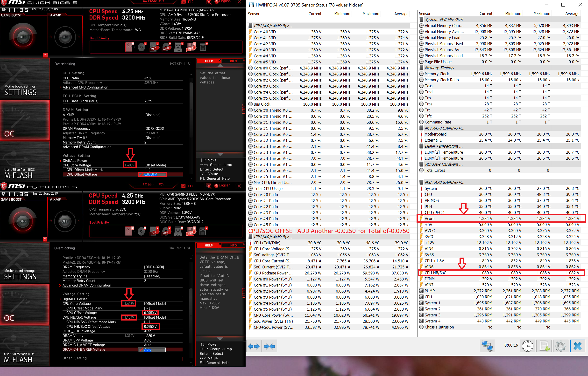Select Total CPU Usage row in HWiNFO
Screen dimensions: 588x376
pyautogui.click(x=328, y=189)
